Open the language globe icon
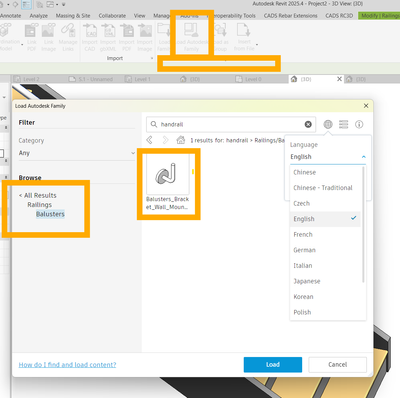Screen dimensions: 400x398 click(x=328, y=124)
